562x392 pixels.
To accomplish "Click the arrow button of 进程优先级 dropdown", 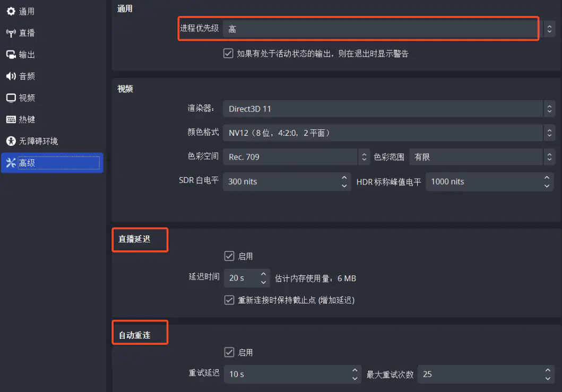I will tap(549, 29).
